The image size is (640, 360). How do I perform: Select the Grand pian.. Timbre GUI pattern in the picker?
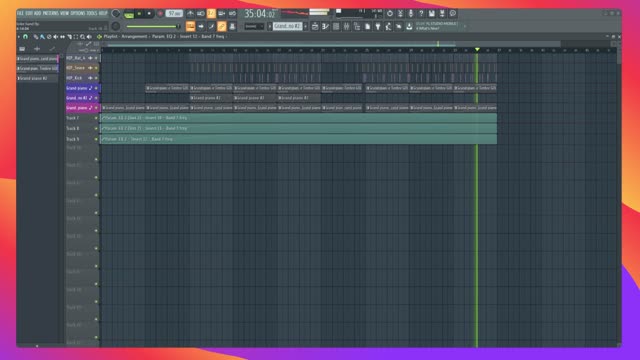coord(37,69)
